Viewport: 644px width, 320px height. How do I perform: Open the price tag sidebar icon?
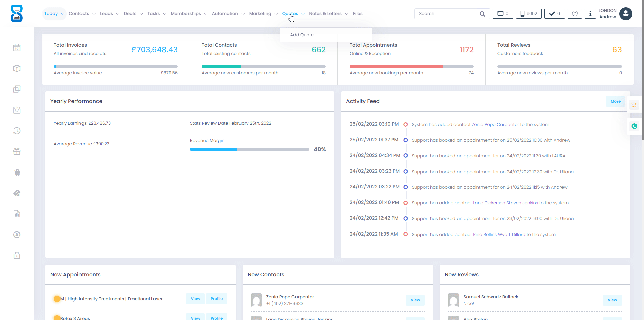pyautogui.click(x=17, y=193)
